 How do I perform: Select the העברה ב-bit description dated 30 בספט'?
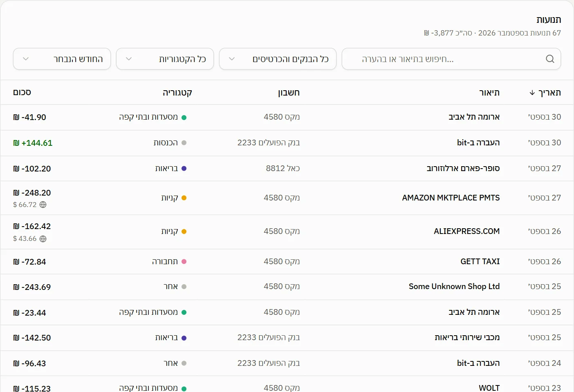point(478,143)
